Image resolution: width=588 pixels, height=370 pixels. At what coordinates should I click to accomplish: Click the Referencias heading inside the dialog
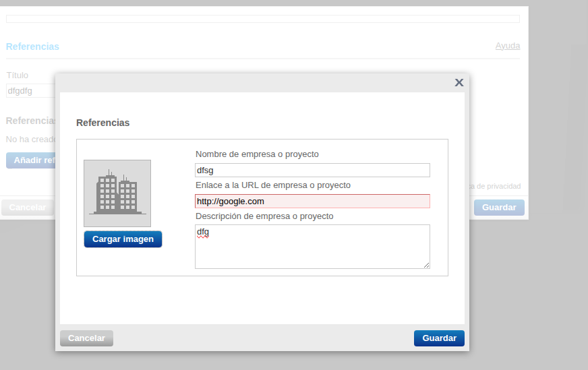(x=103, y=123)
